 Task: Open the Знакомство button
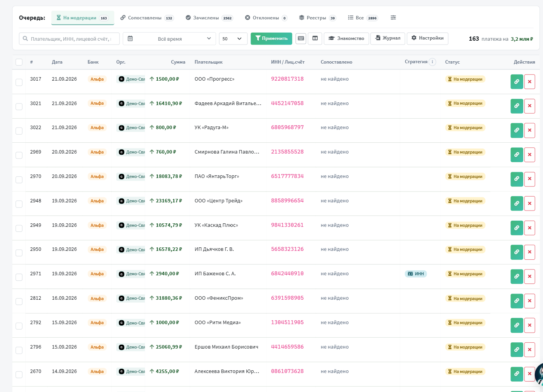pyautogui.click(x=346, y=38)
